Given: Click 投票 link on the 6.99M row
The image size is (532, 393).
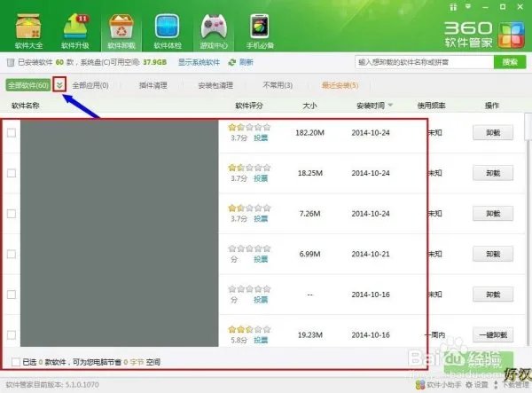Looking at the screenshot, I should (x=261, y=259).
